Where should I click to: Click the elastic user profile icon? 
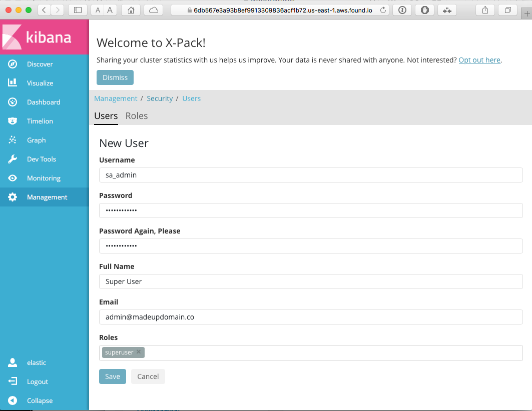(13, 362)
